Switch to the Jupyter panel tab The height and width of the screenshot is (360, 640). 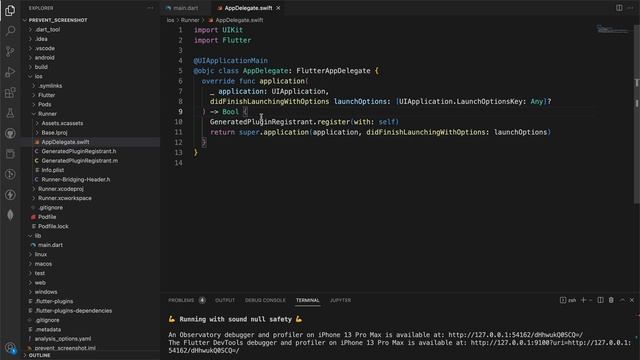340,300
